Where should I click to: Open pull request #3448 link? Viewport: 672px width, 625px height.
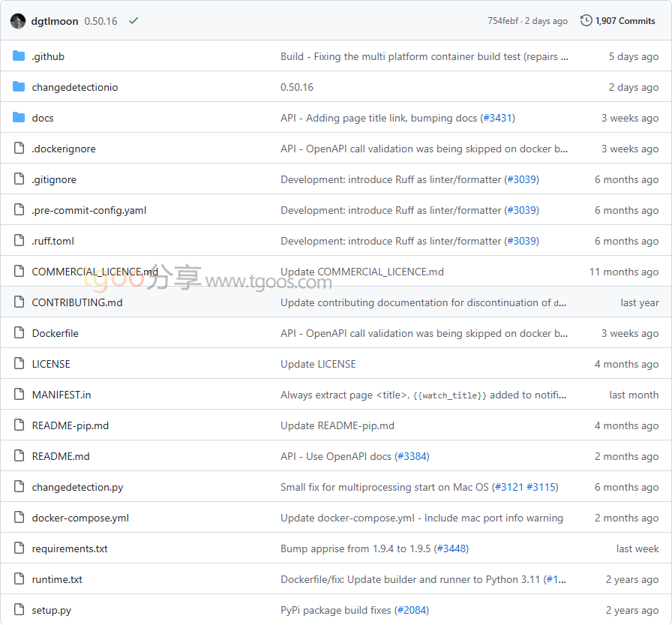click(451, 548)
